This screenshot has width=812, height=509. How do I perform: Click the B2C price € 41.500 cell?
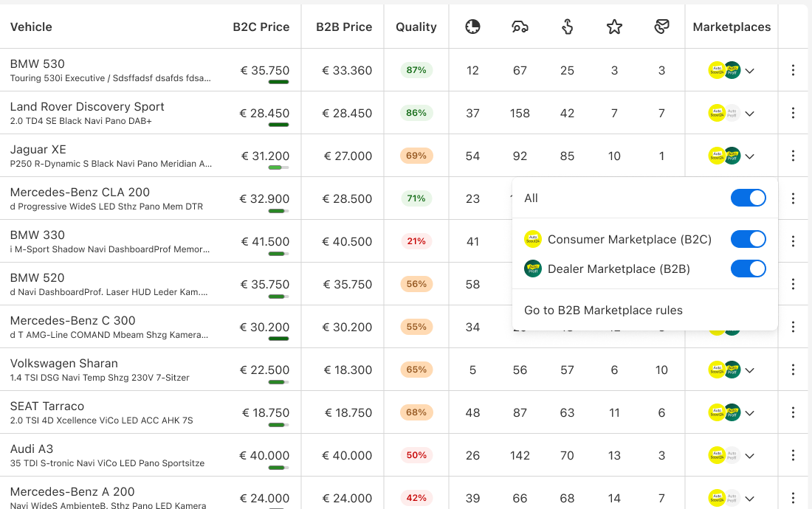265,241
